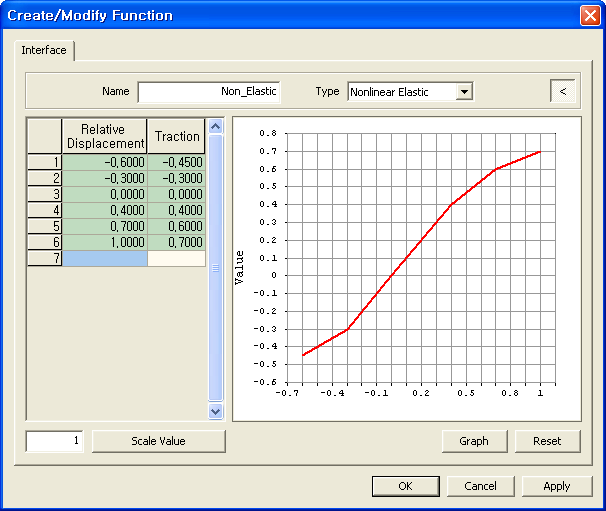606x511 pixels.
Task: Select row header 3 in the table
Action: pos(44,194)
